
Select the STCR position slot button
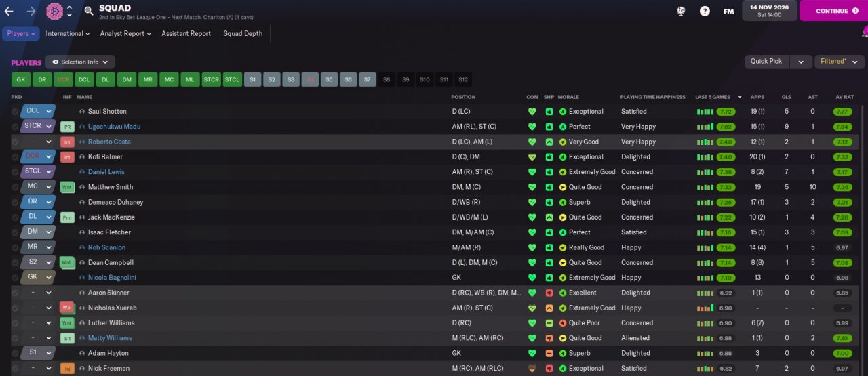pos(211,79)
